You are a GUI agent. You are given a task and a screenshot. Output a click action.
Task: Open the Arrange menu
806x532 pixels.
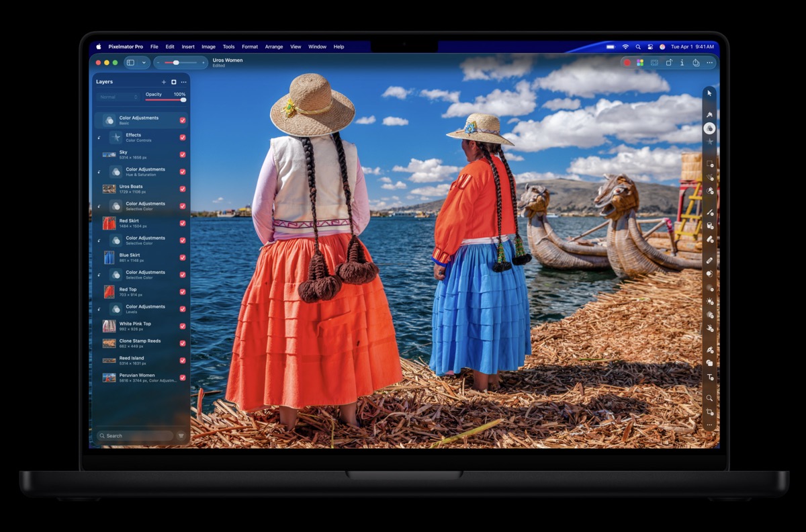click(x=274, y=47)
